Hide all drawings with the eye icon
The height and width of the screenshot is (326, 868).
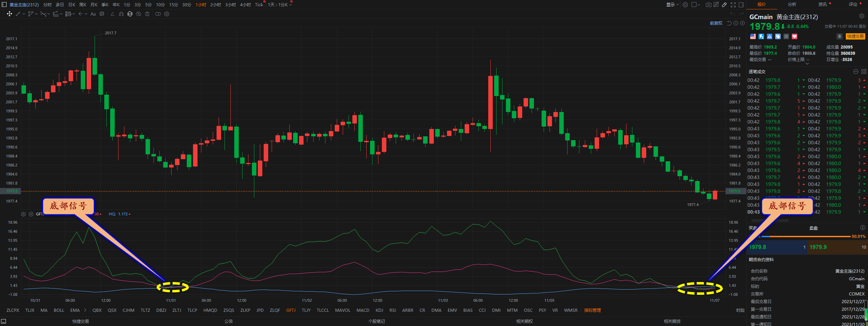[139, 14]
